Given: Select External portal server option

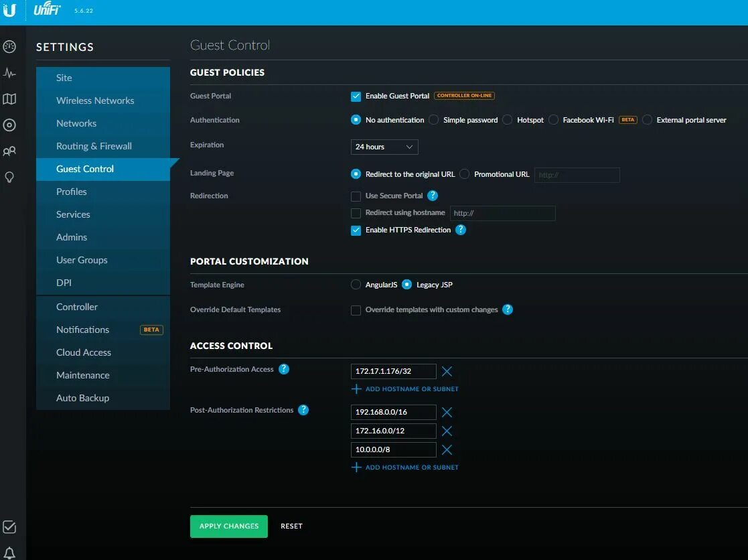Looking at the screenshot, I should [648, 120].
